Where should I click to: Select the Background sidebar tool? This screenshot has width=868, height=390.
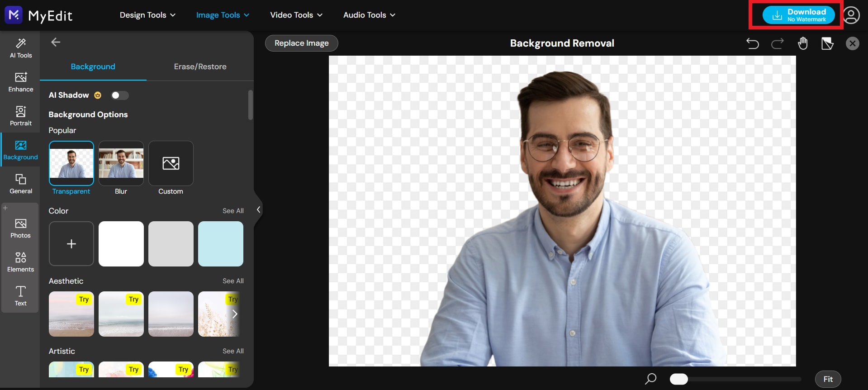21,150
